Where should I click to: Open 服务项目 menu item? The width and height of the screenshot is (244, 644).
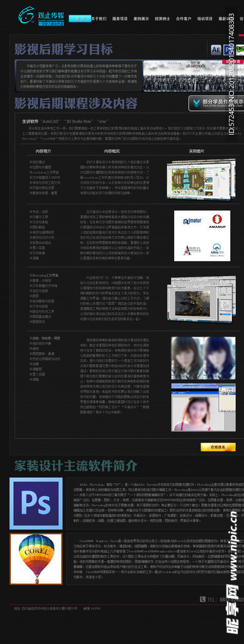click(120, 18)
